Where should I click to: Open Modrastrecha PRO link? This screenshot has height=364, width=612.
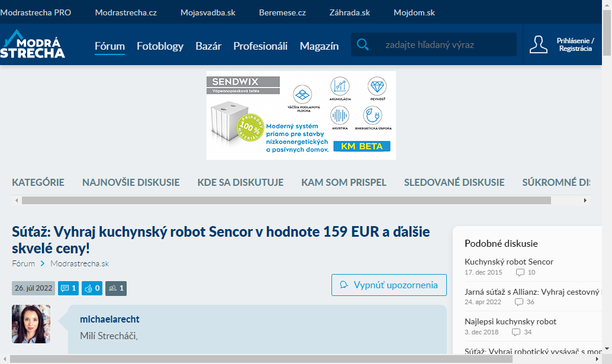coord(36,12)
